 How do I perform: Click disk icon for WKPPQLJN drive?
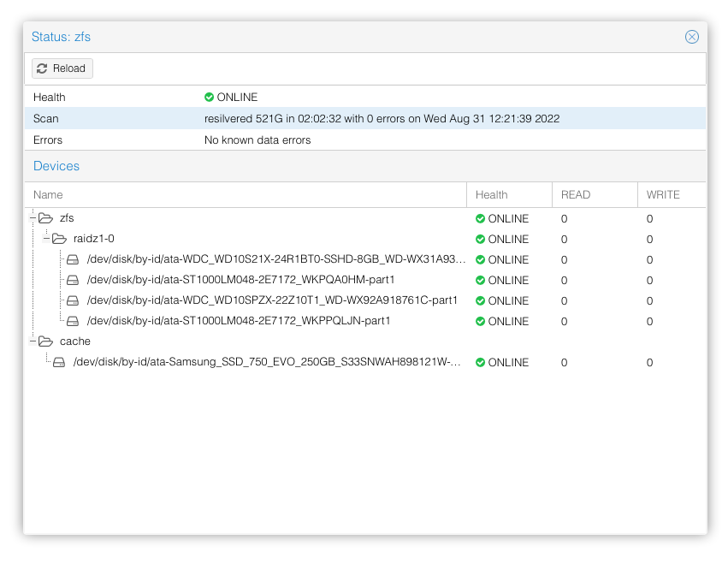click(x=73, y=321)
